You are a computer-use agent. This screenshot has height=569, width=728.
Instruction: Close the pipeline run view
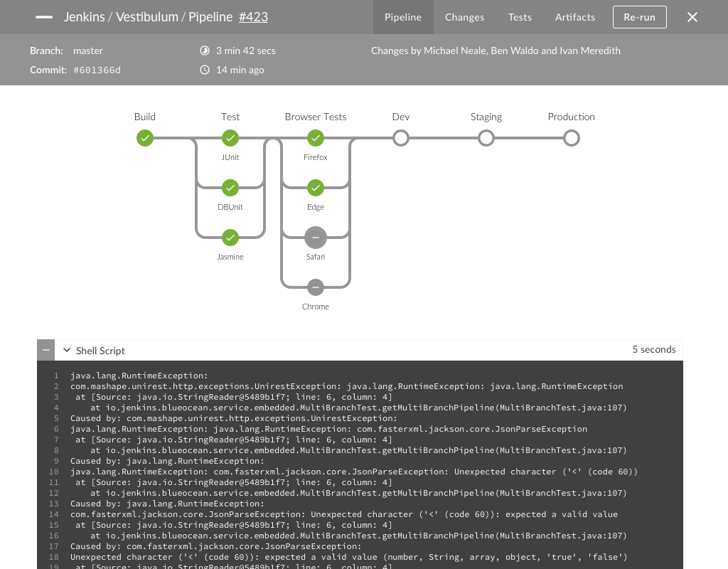(692, 17)
